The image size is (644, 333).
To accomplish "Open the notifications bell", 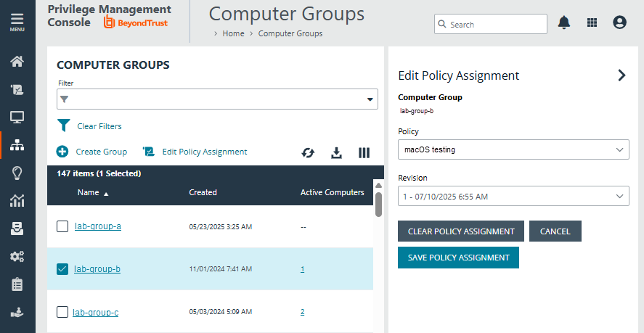I will (564, 23).
